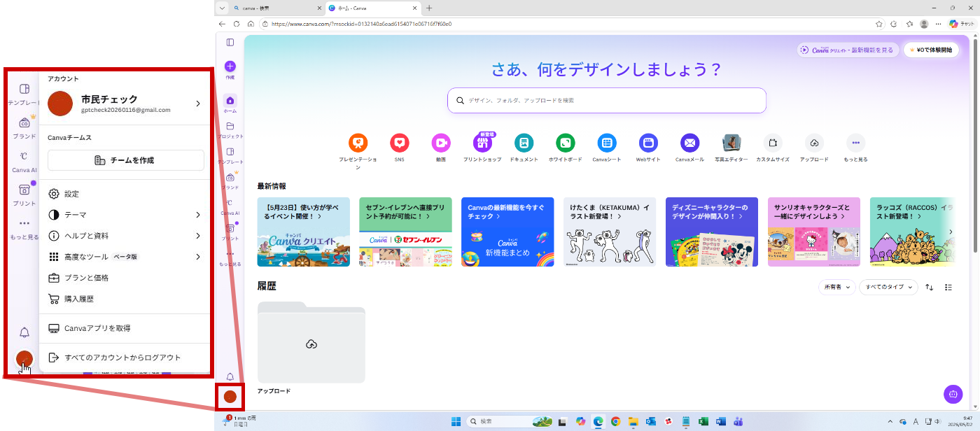Switch 履歴 to list view icon

click(948, 287)
